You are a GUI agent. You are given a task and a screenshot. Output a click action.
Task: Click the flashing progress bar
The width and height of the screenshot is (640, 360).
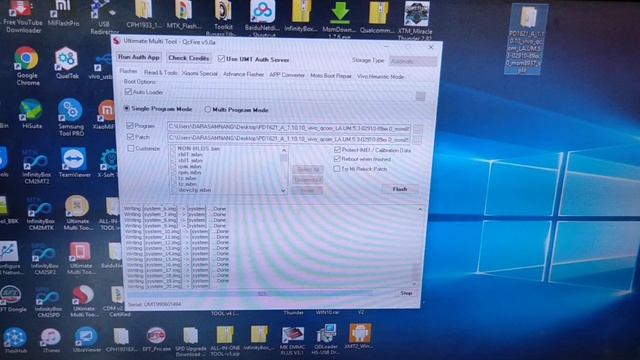(x=262, y=293)
